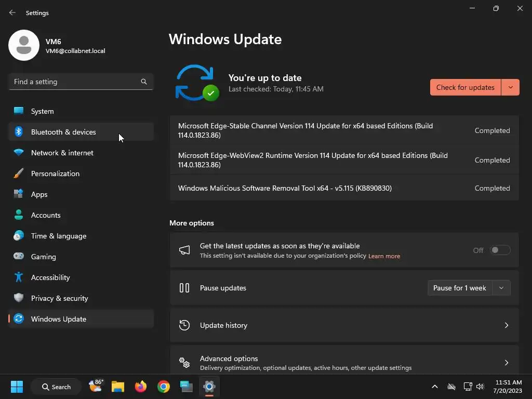Image resolution: width=532 pixels, height=399 pixels.
Task: Open Accessibility settings from sidebar label
Action: point(50,277)
